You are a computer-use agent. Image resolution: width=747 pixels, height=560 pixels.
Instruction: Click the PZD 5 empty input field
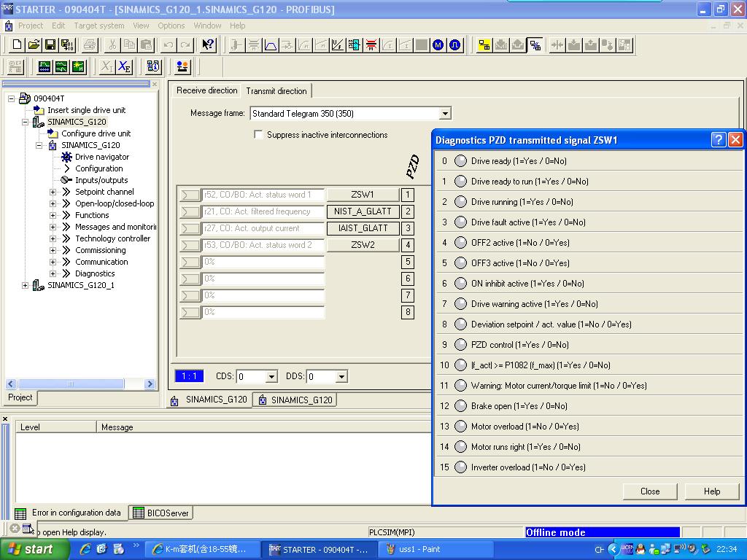point(263,262)
